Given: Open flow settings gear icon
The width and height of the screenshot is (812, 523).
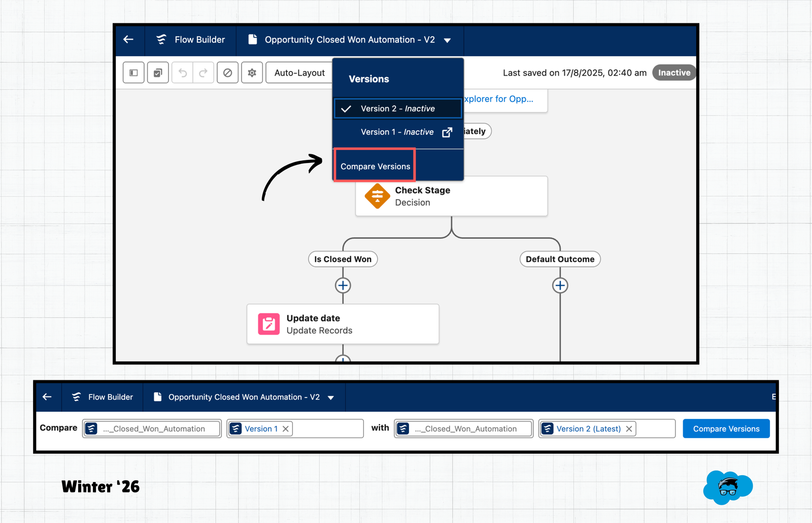Looking at the screenshot, I should coord(252,73).
